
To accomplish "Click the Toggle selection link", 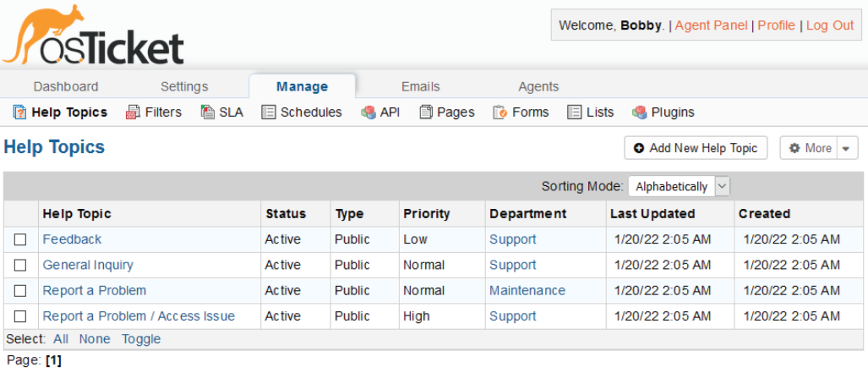I will (141, 339).
